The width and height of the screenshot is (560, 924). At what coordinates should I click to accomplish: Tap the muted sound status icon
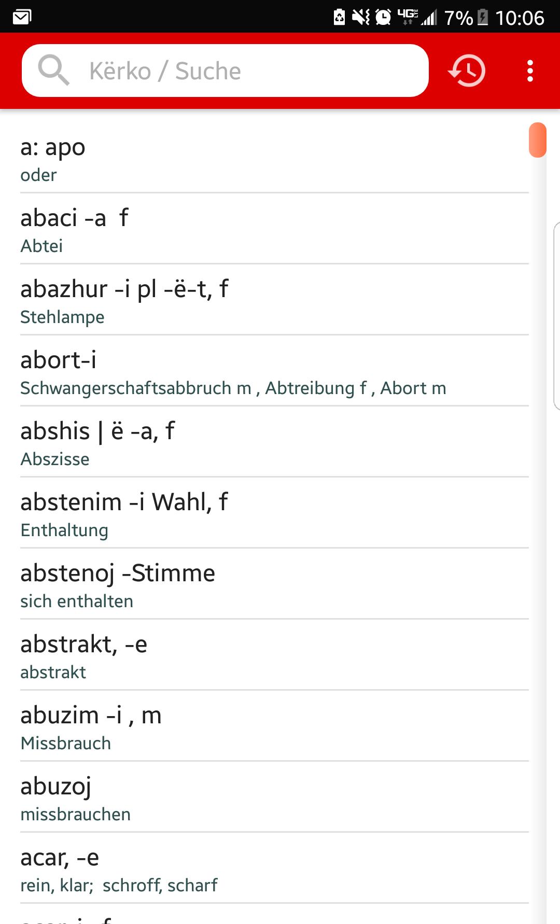(361, 17)
